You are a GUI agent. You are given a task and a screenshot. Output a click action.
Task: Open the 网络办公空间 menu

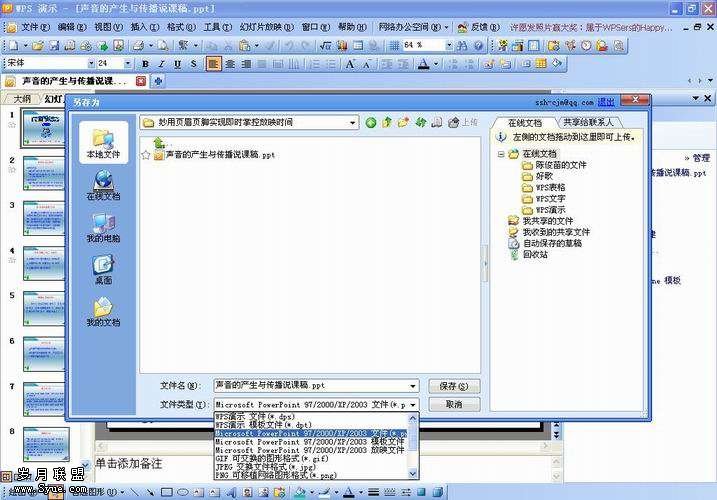pos(413,27)
